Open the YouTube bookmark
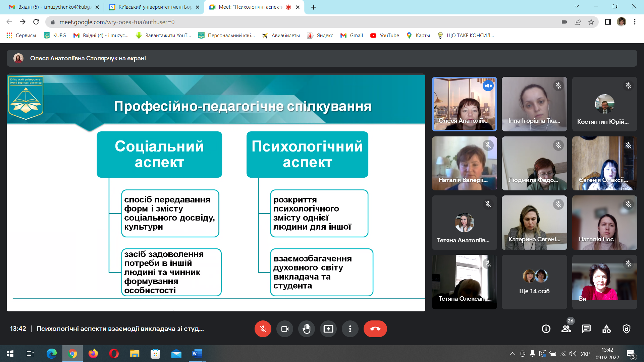Viewport: 644px width, 362px height. point(384,36)
